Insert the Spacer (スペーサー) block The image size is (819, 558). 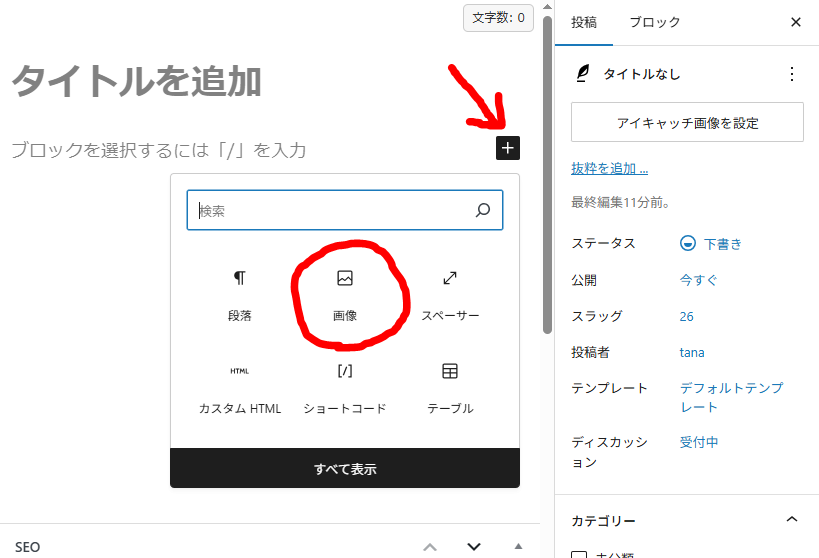tap(450, 294)
